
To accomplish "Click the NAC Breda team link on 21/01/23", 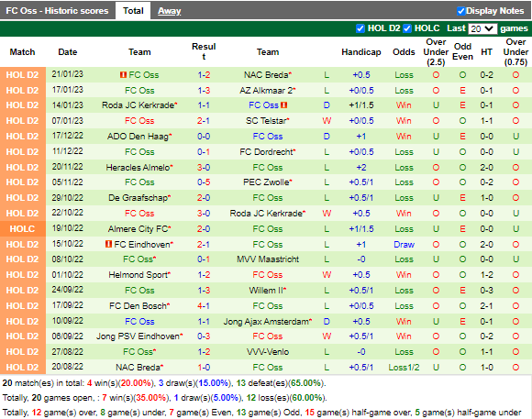I will (x=266, y=75).
